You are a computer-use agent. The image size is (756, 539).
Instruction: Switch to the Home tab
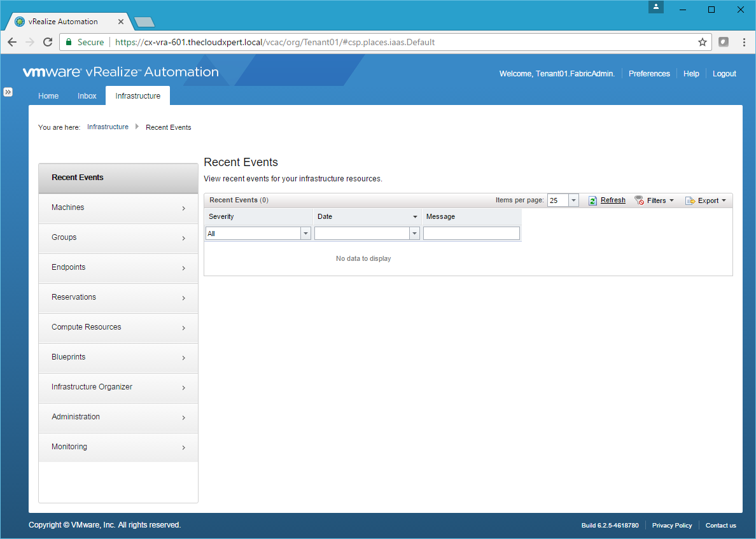click(x=48, y=96)
